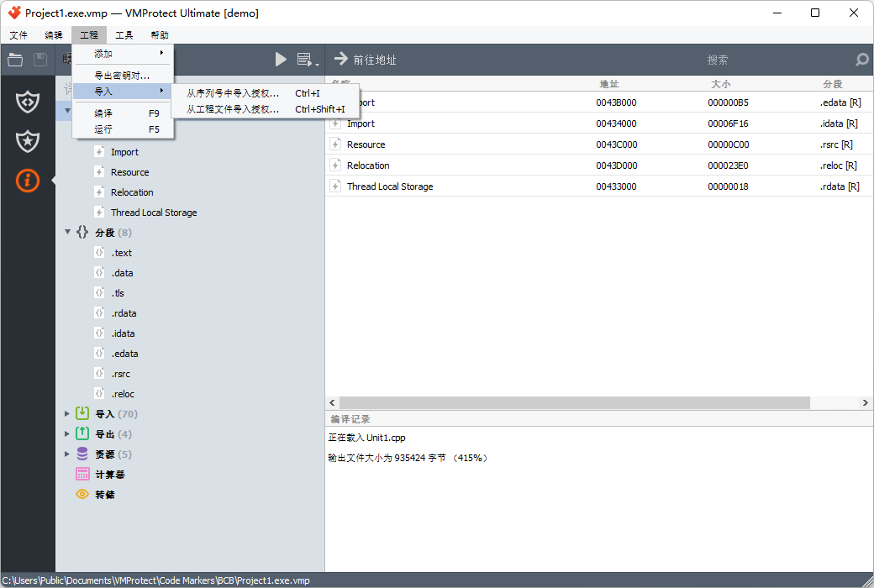Open the compile options dropdown icon
Screen dimensions: 874x588
tap(308, 60)
